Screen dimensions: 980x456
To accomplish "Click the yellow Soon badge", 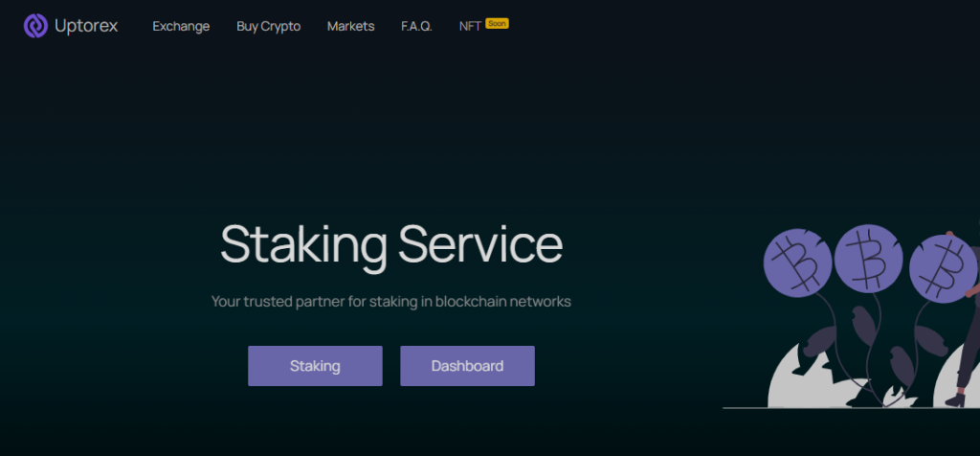I will tap(497, 22).
